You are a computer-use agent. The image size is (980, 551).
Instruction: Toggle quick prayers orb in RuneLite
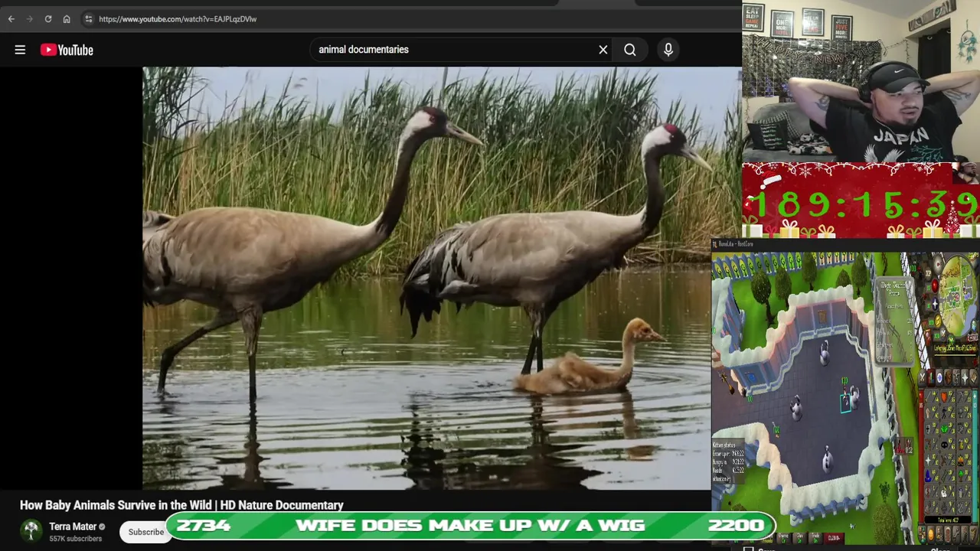point(935,304)
